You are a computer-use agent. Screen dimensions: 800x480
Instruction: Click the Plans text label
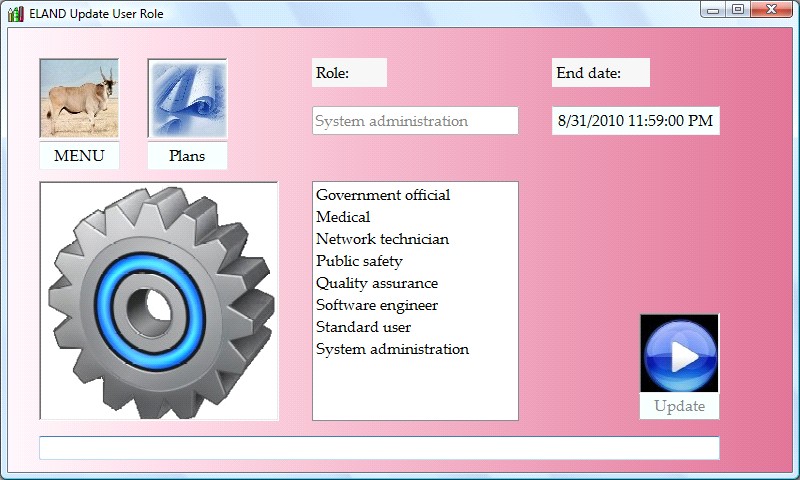click(x=187, y=156)
